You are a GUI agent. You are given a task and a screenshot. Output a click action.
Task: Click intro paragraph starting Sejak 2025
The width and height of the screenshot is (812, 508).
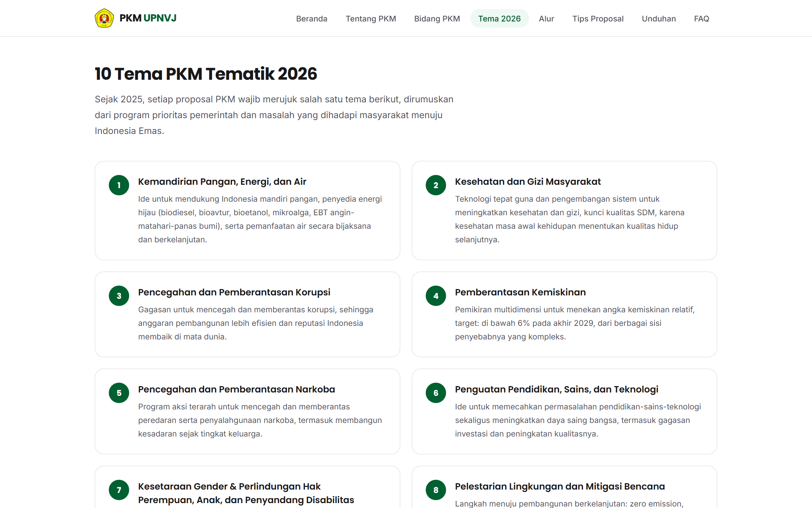click(274, 115)
